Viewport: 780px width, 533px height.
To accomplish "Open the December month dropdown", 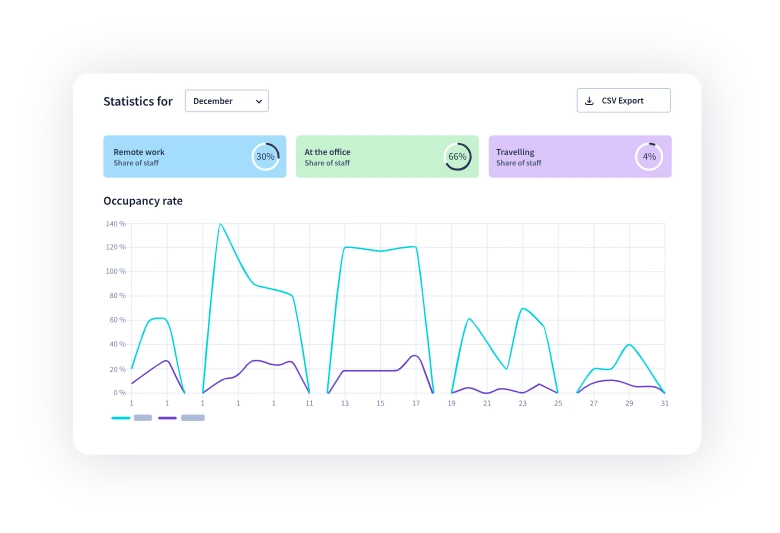I will click(x=226, y=101).
